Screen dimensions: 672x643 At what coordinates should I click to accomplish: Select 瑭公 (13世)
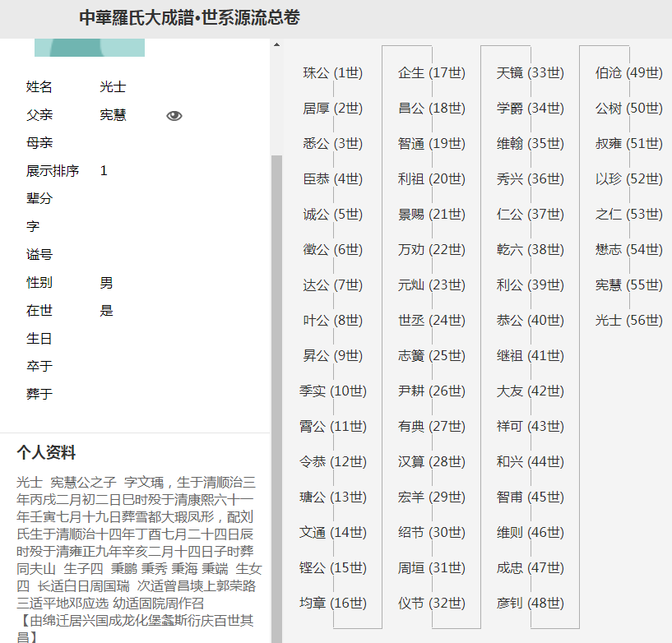(333, 497)
